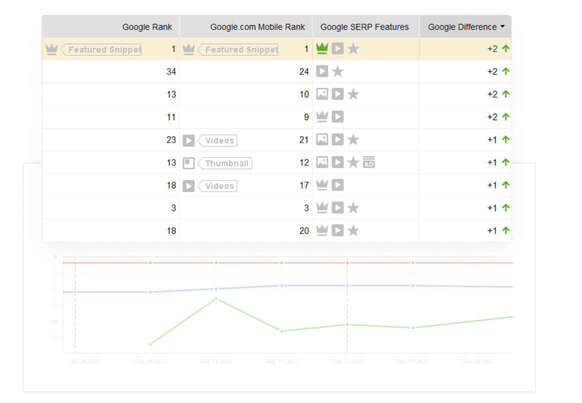Click the Mobile Rank value 12
Screen dimensions: 582x403
click(x=304, y=163)
